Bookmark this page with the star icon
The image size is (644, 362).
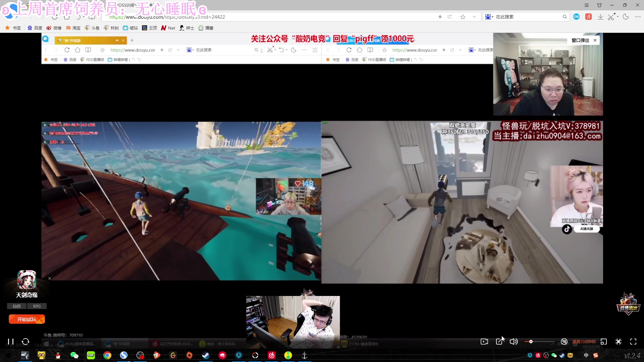point(463,17)
